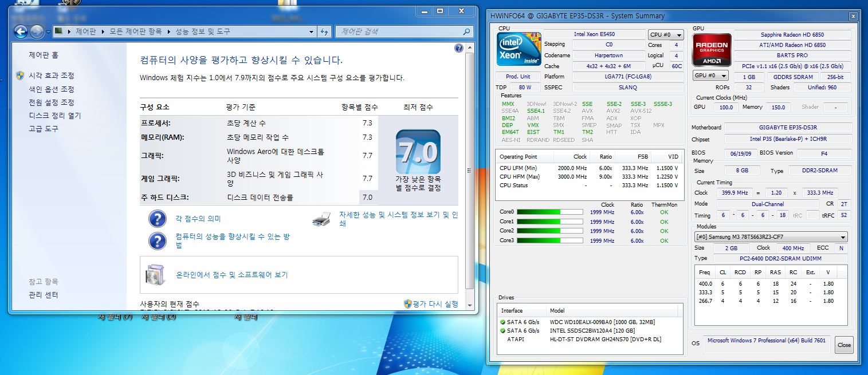This screenshot has height=375, width=868.
Task: Select the CPU LFM (Min) row
Action: point(589,168)
